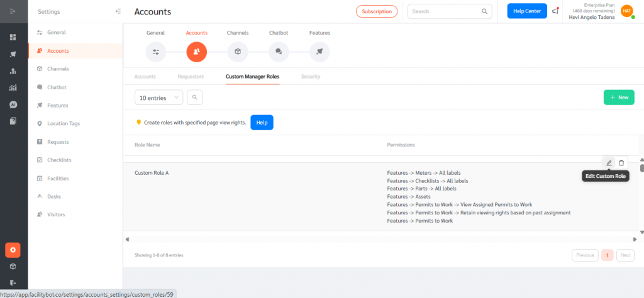Expand the left navigation rail
This screenshot has height=298, width=644.
coord(13,11)
